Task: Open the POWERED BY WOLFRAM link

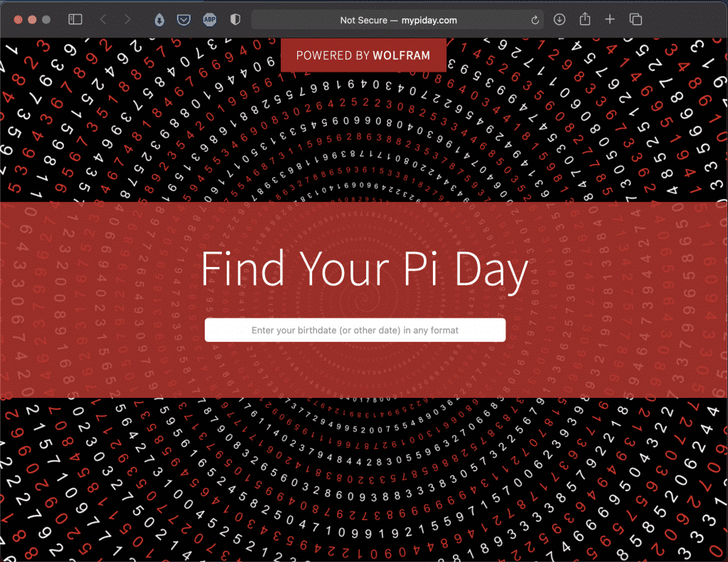Action: coord(363,55)
